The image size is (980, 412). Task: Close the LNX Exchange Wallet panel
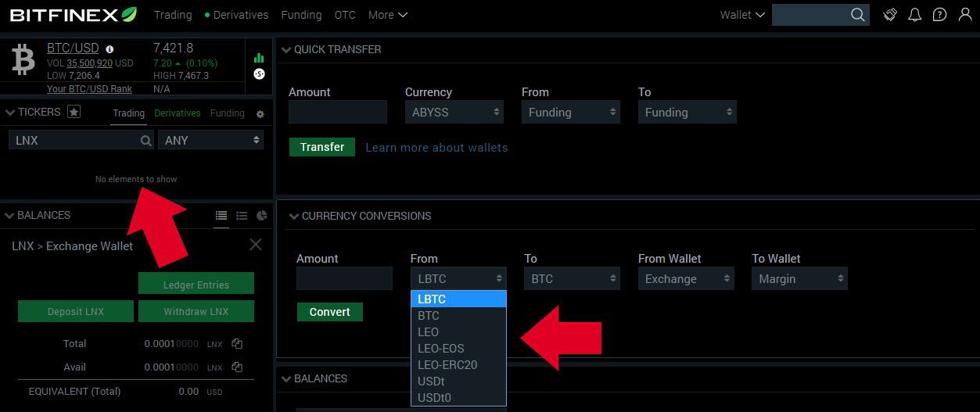tap(256, 245)
